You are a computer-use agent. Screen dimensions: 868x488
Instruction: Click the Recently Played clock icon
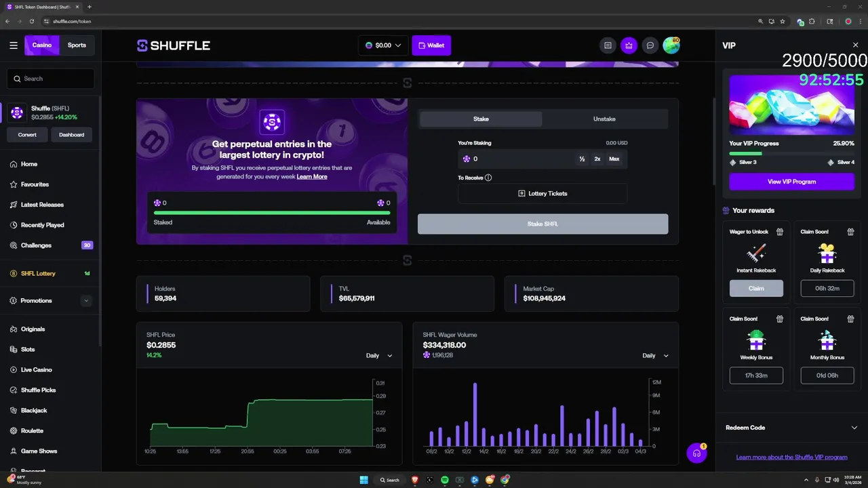[14, 225]
